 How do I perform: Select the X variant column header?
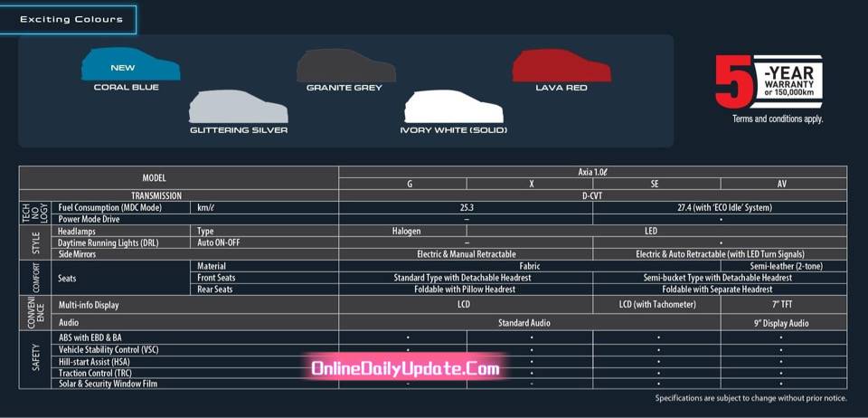tap(531, 184)
